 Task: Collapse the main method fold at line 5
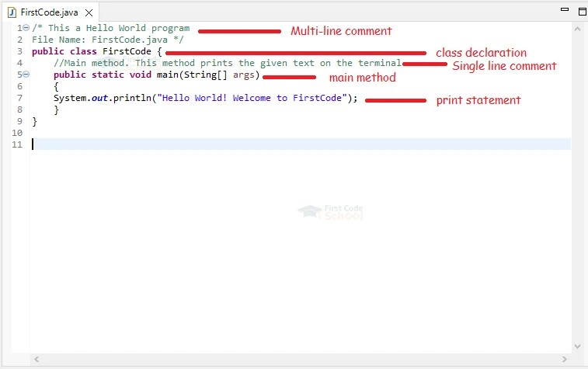26,75
